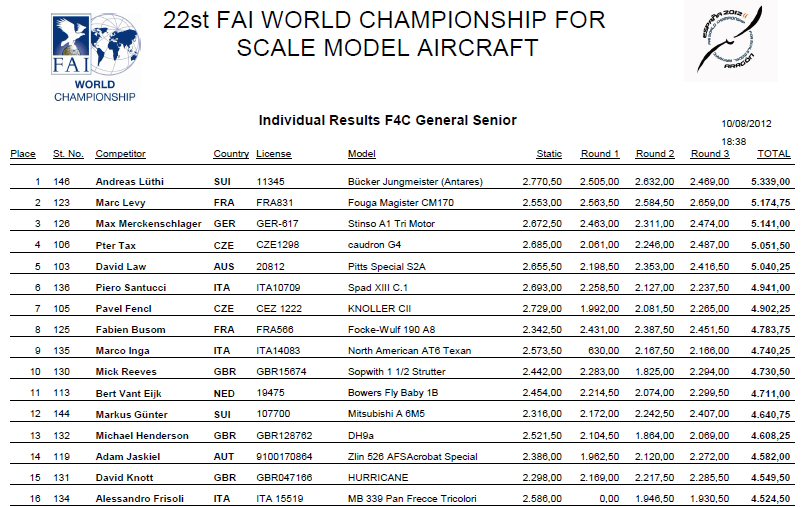The width and height of the screenshot is (802, 507).
Task: Click competitor name Andreas Lüthi
Action: [129, 182]
